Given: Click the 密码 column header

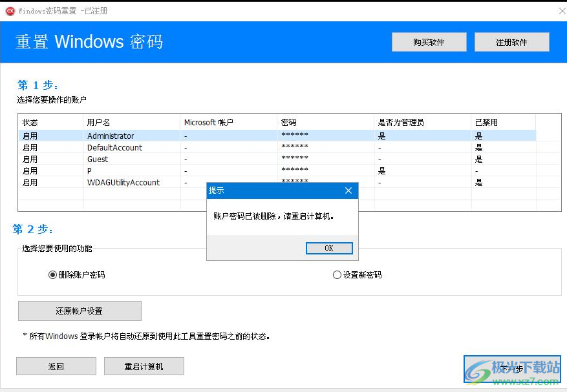Looking at the screenshot, I should point(325,123).
